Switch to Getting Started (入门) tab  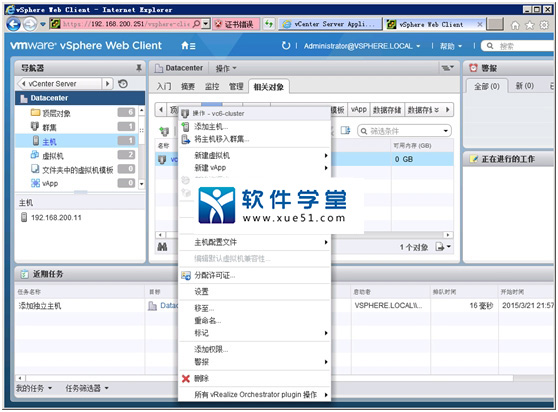pos(164,86)
